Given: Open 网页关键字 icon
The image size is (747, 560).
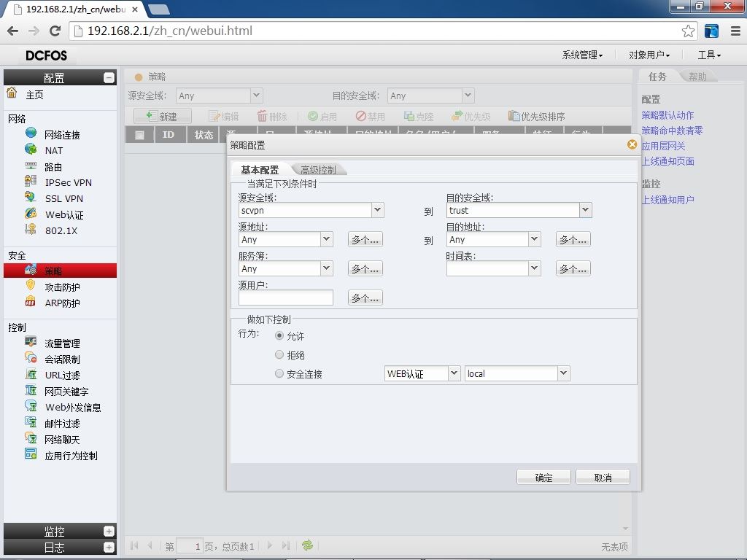Looking at the screenshot, I should [x=31, y=391].
